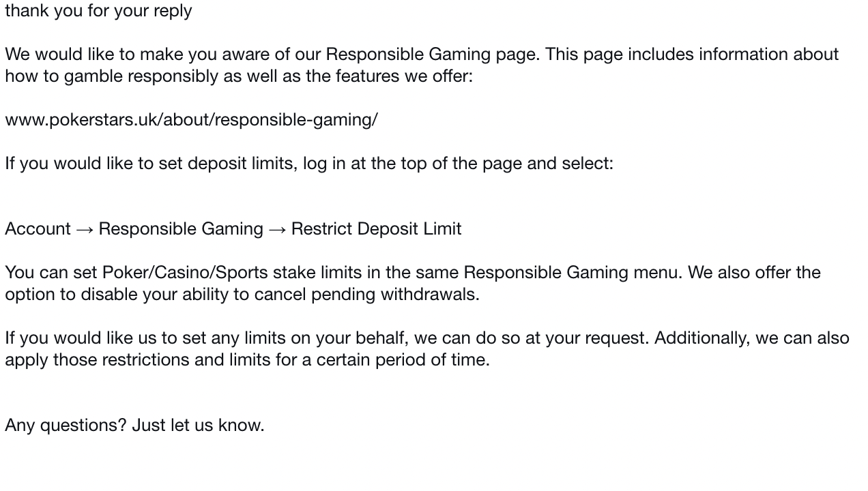Click the "thank you for your reply" line

pyautogui.click(x=98, y=11)
